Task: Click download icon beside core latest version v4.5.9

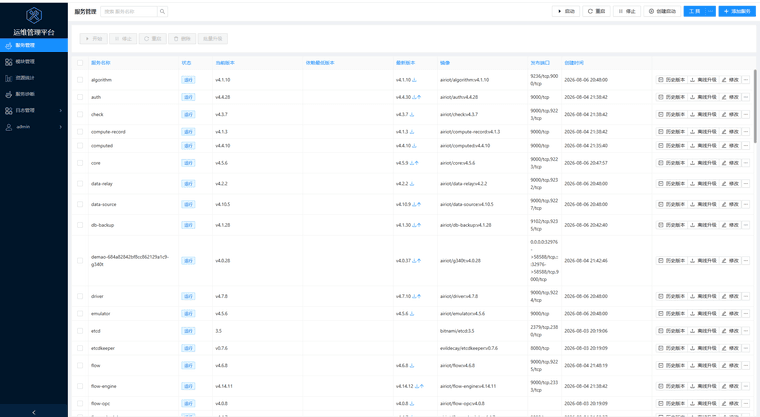Action: (412, 163)
